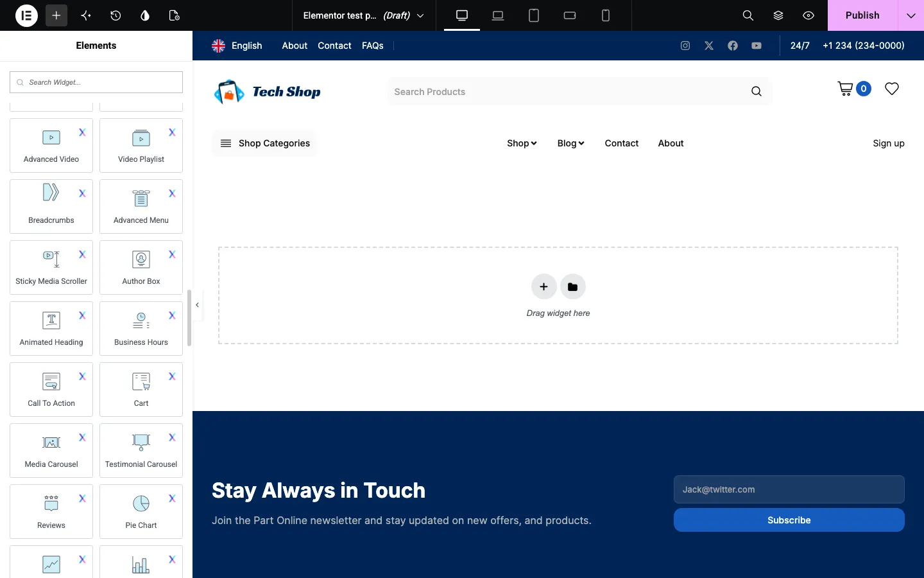Open template library folder button
Image resolution: width=924 pixels, height=578 pixels.
573,286
